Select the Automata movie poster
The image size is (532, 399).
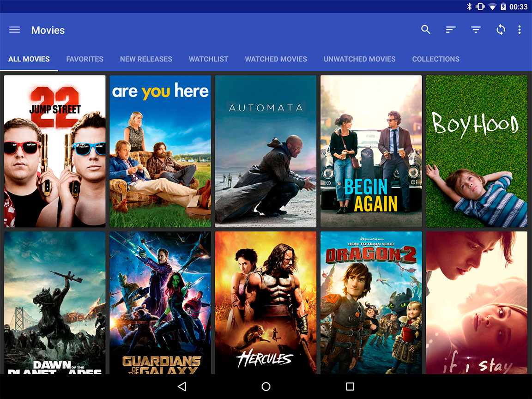point(266,151)
